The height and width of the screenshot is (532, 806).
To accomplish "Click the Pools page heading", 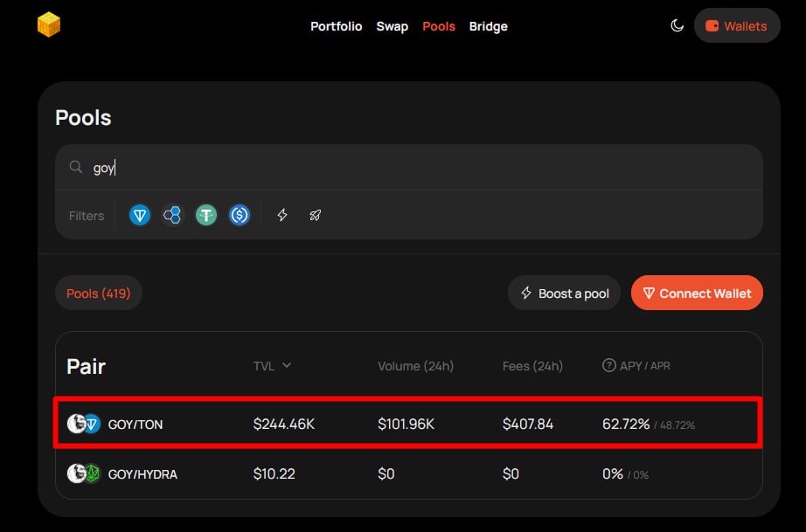I will pyautogui.click(x=83, y=118).
